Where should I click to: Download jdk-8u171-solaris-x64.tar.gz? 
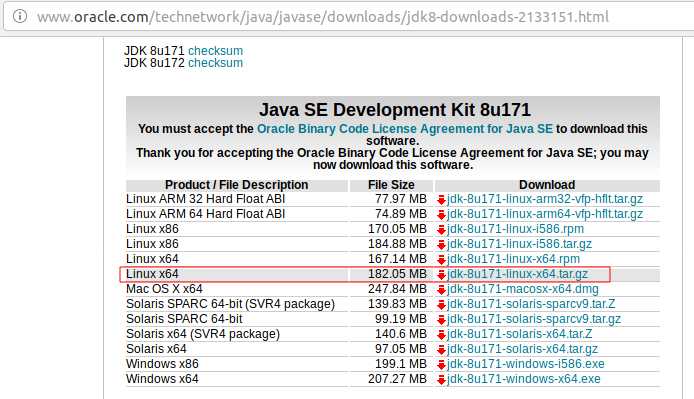pyautogui.click(x=522, y=349)
